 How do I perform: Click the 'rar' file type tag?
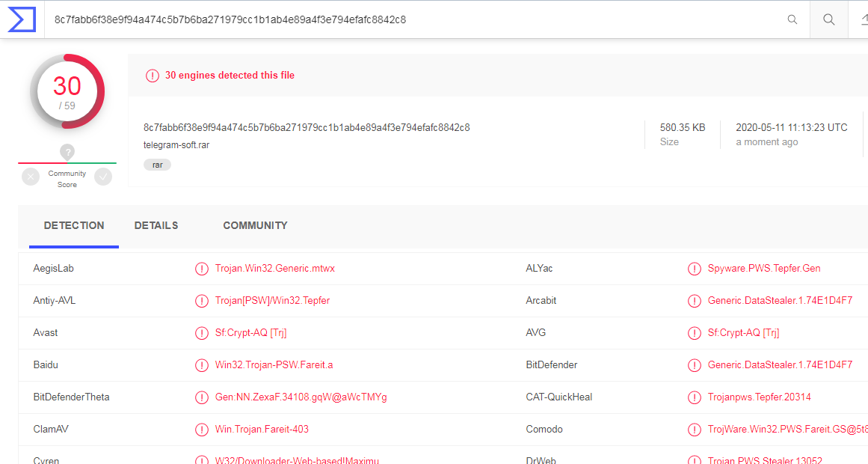pyautogui.click(x=157, y=165)
